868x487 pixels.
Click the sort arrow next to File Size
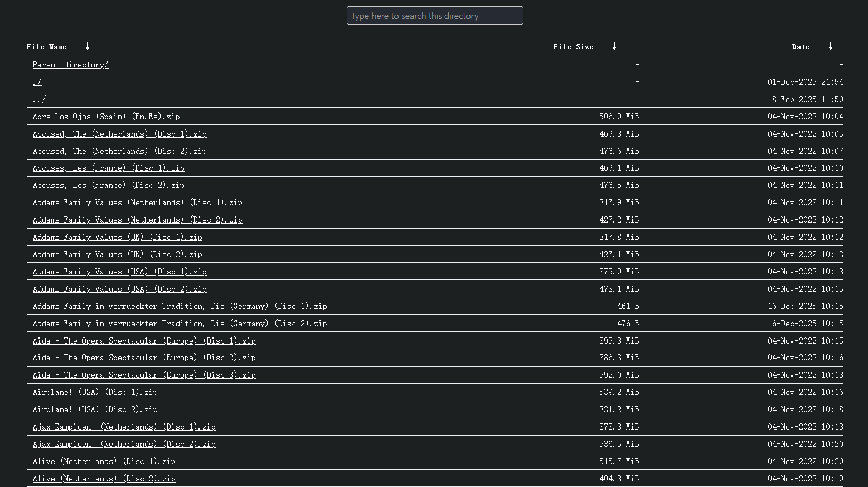(x=614, y=46)
